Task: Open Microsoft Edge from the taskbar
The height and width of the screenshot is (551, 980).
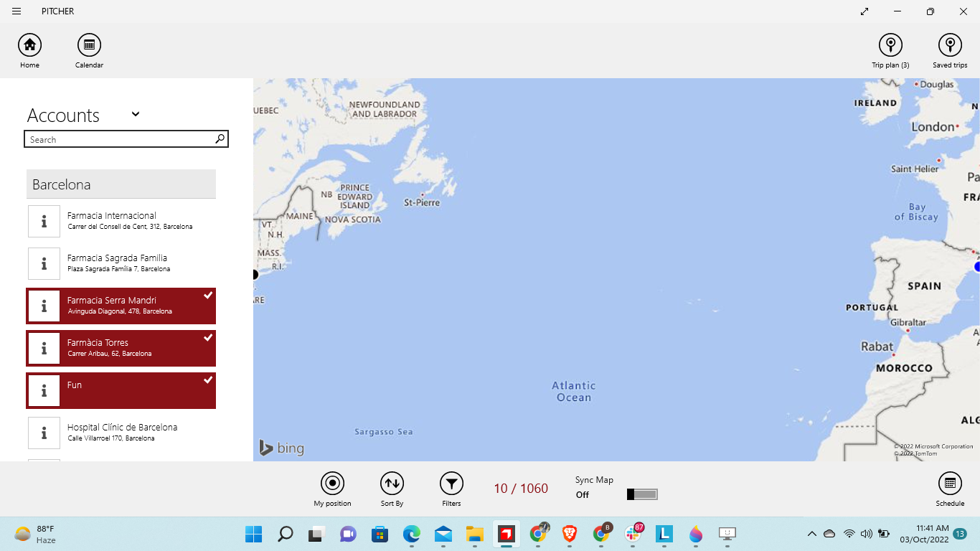Action: point(411,534)
